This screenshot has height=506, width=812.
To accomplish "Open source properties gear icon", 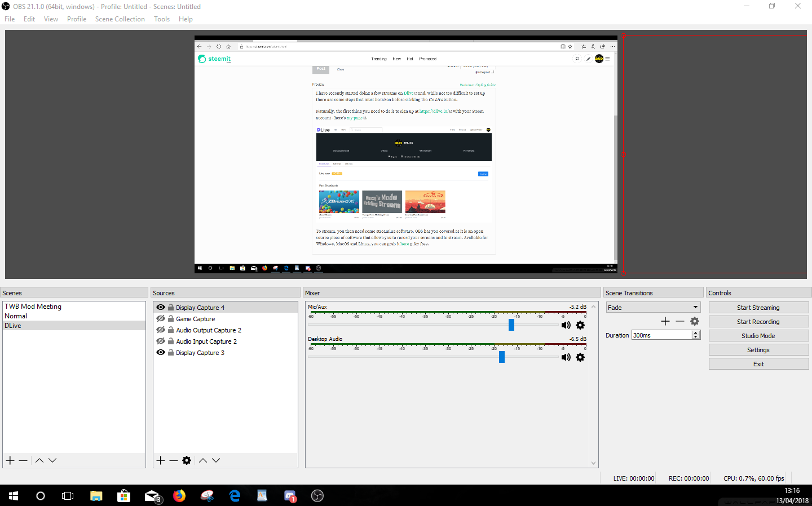I will pos(187,460).
